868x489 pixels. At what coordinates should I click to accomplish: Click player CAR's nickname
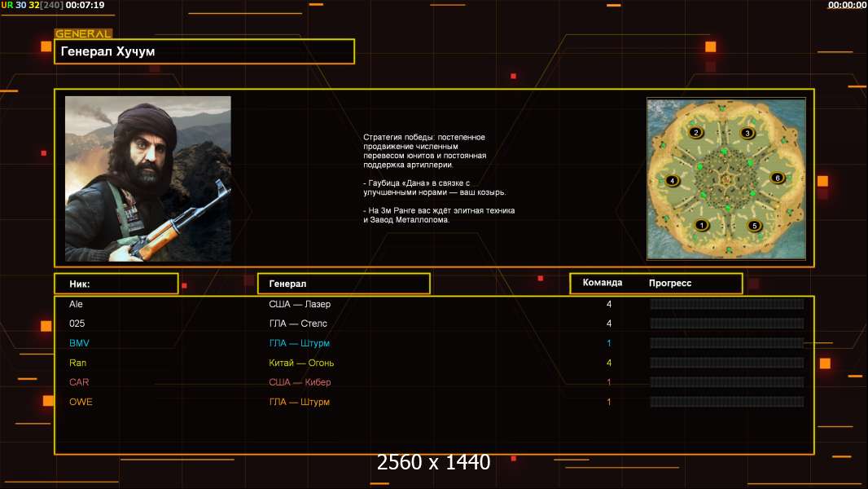(x=79, y=382)
